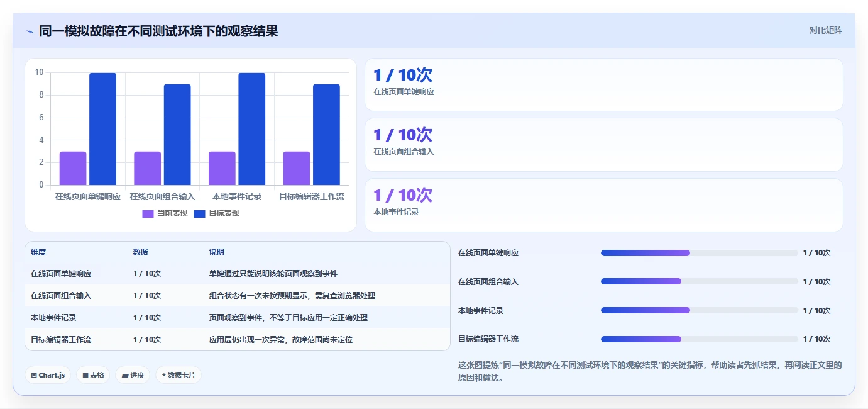Click the 在线页面组合输入 progress bar
868x409 pixels.
pos(699,281)
